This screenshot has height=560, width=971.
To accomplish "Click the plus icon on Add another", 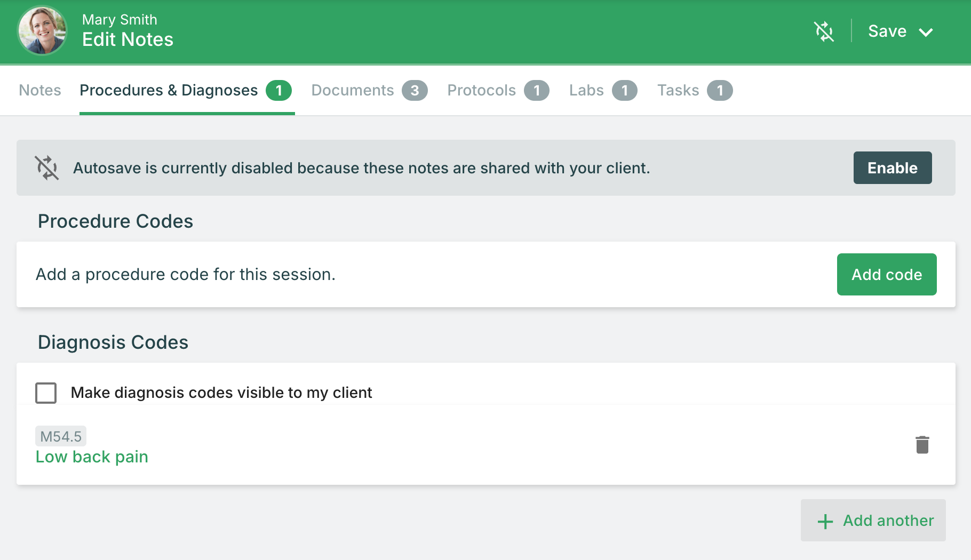I will coord(825,521).
